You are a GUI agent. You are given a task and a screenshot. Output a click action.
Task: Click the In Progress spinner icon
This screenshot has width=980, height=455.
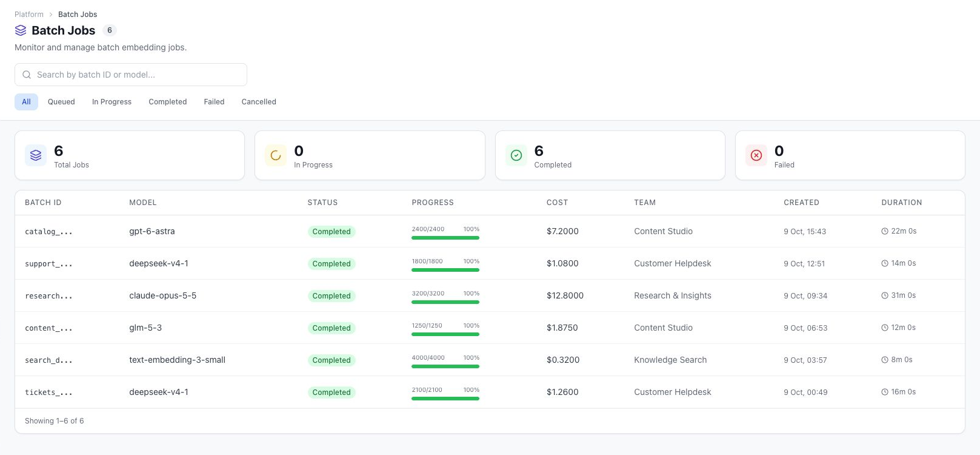(276, 155)
